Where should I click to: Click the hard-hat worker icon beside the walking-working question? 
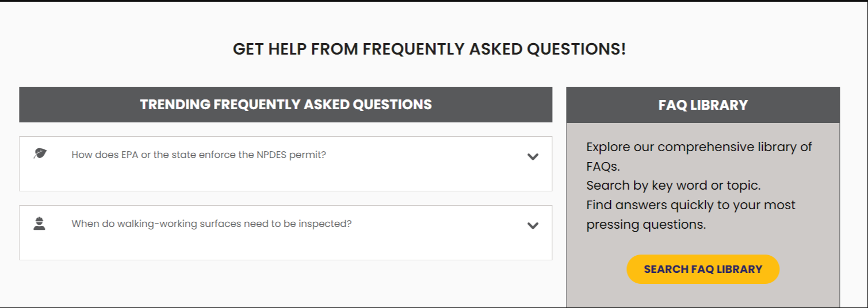pos(39,224)
